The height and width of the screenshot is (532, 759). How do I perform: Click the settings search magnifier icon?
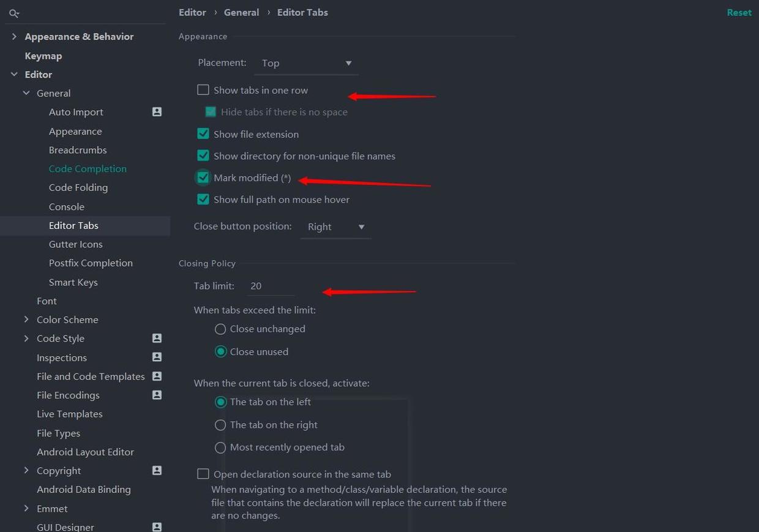coord(14,13)
